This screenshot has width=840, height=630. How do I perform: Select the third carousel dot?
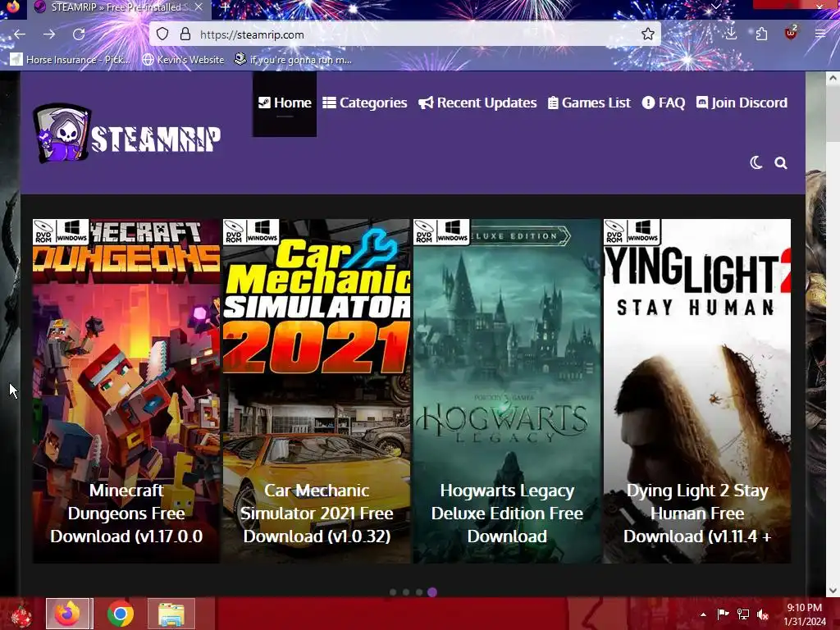[x=419, y=592]
